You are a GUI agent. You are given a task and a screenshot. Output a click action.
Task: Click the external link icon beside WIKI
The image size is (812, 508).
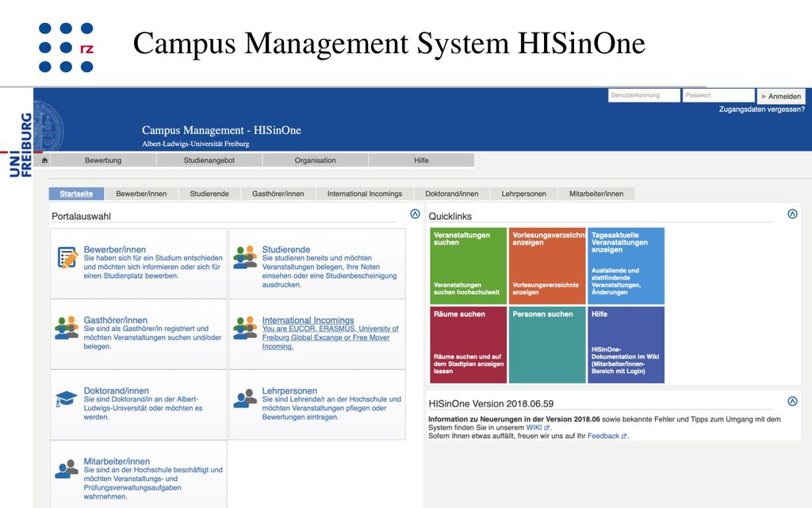point(546,428)
